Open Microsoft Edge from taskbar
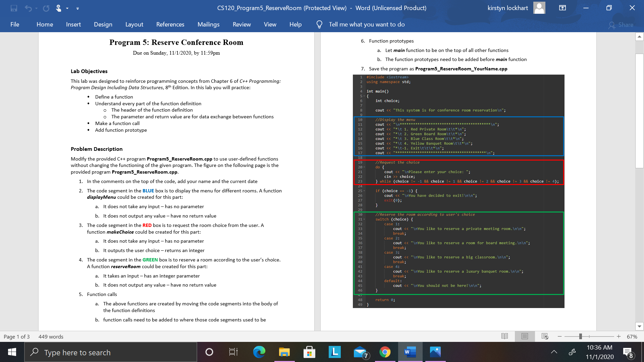This screenshot has height=362, width=644. tap(259, 352)
